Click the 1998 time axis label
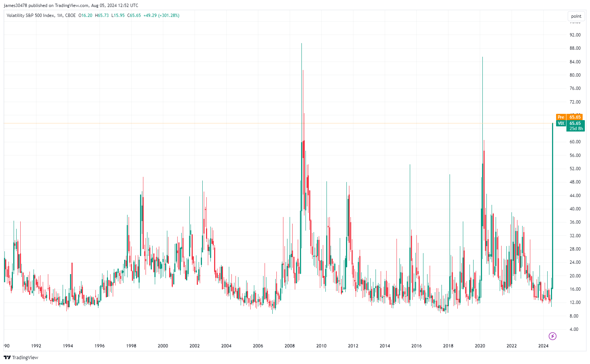590x364 pixels. click(x=131, y=346)
